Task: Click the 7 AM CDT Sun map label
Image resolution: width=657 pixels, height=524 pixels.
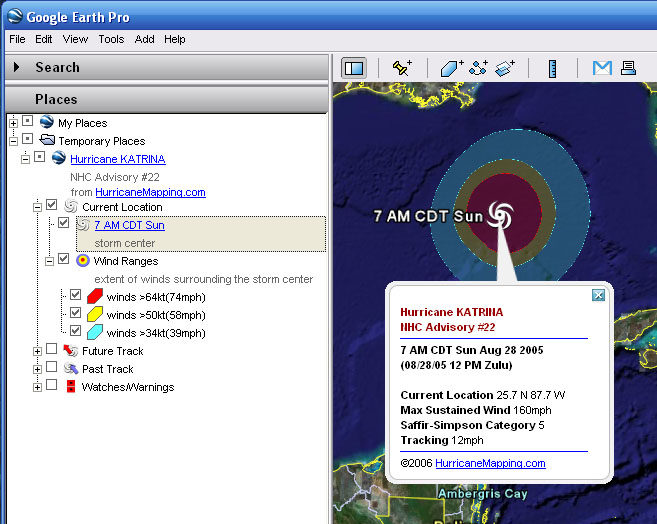Action: (x=428, y=216)
